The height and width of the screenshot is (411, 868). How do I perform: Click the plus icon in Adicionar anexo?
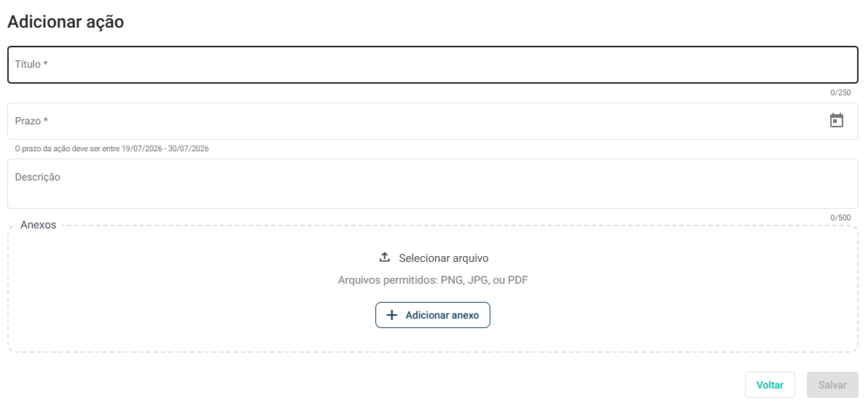tap(392, 315)
